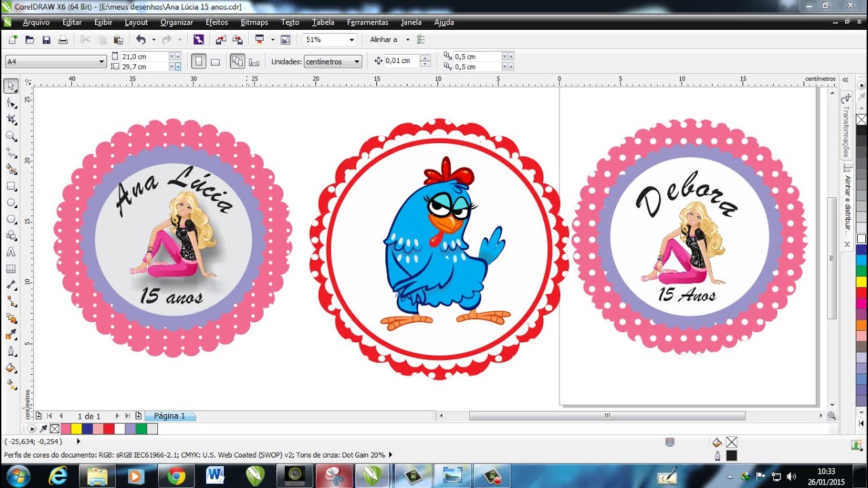Expand the Application launcher dropdown arrow
The image size is (868, 488).
pyautogui.click(x=273, y=40)
